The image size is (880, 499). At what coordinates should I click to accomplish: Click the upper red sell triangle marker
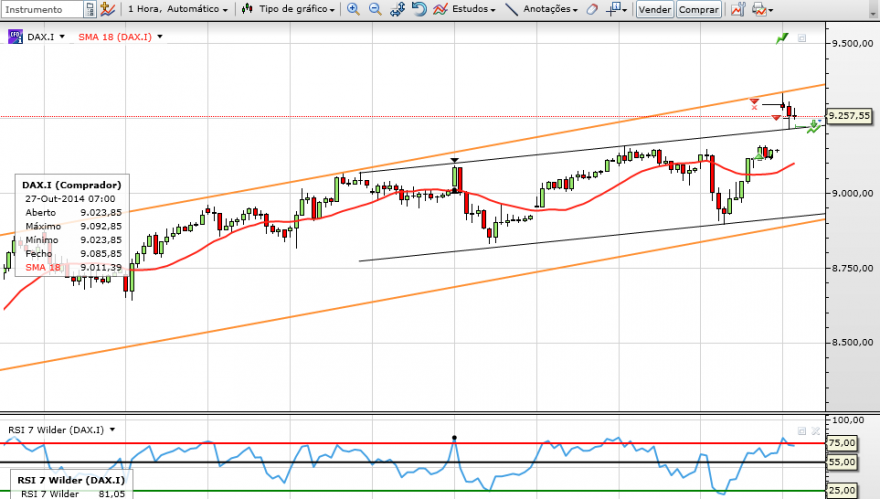(x=754, y=101)
